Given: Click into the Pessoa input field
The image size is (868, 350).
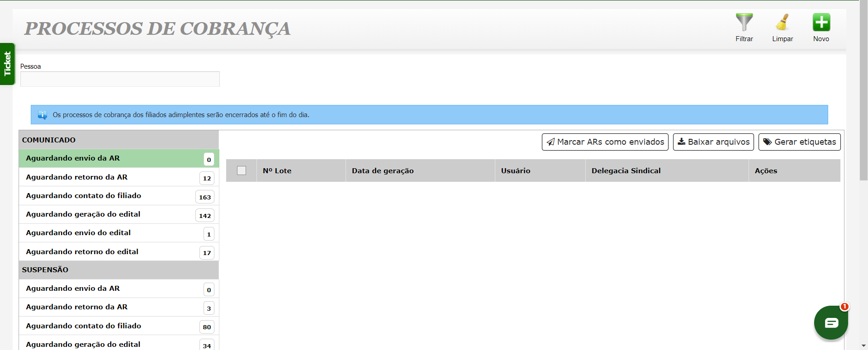Looking at the screenshot, I should (x=120, y=79).
